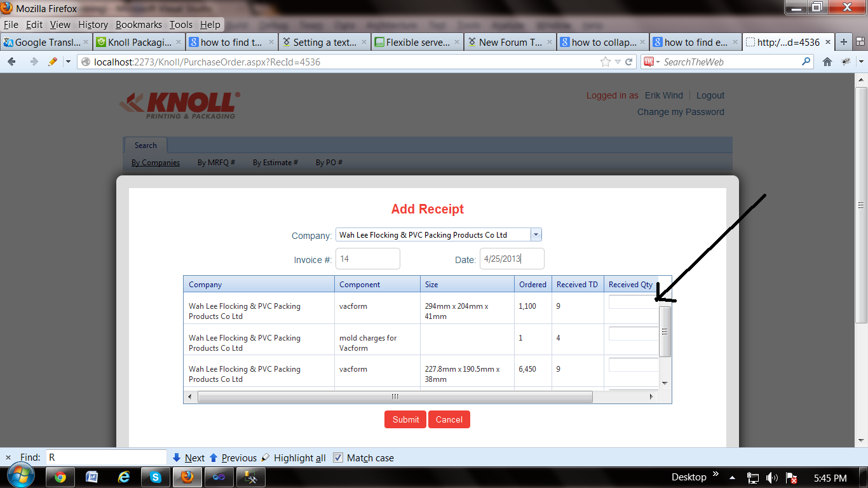Click the search magnifier in SearchTheWeb box
The height and width of the screenshot is (488, 868).
(806, 62)
